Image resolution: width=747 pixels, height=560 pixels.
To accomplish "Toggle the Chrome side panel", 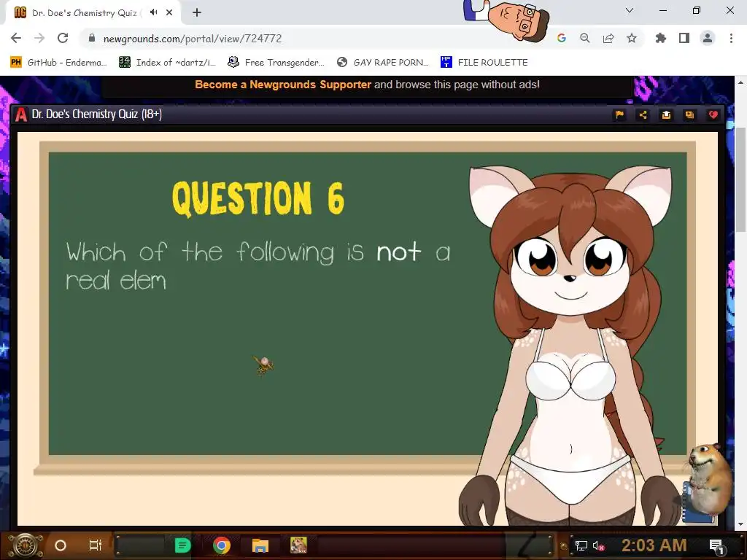I will point(684,38).
